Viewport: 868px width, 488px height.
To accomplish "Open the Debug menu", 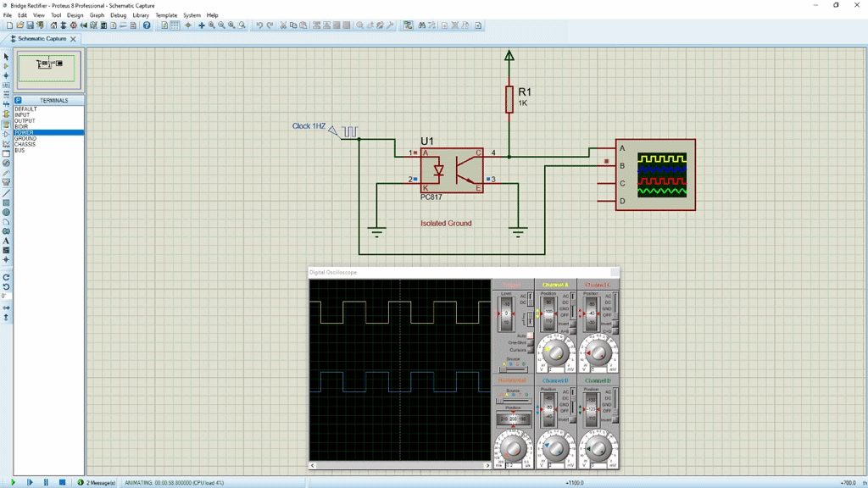I will pos(118,15).
